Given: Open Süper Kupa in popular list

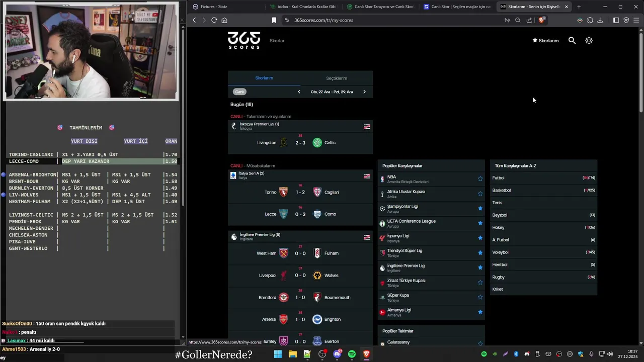Looking at the screenshot, I should [x=431, y=297].
